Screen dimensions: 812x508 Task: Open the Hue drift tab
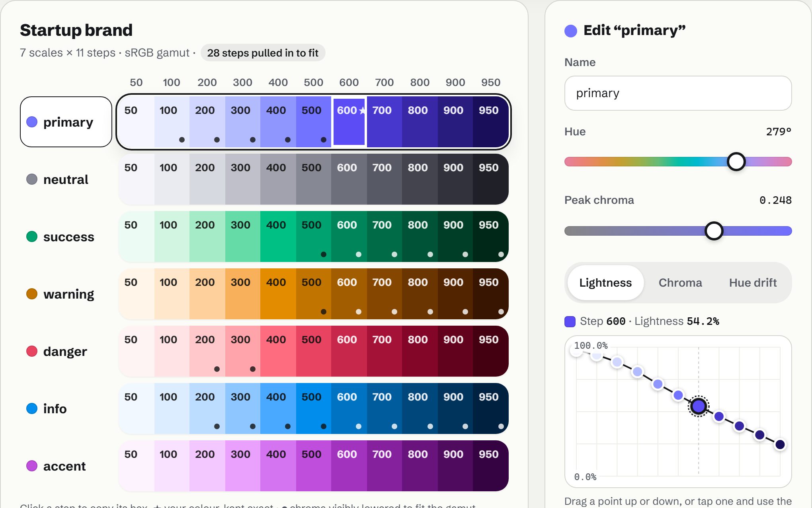pos(753,283)
